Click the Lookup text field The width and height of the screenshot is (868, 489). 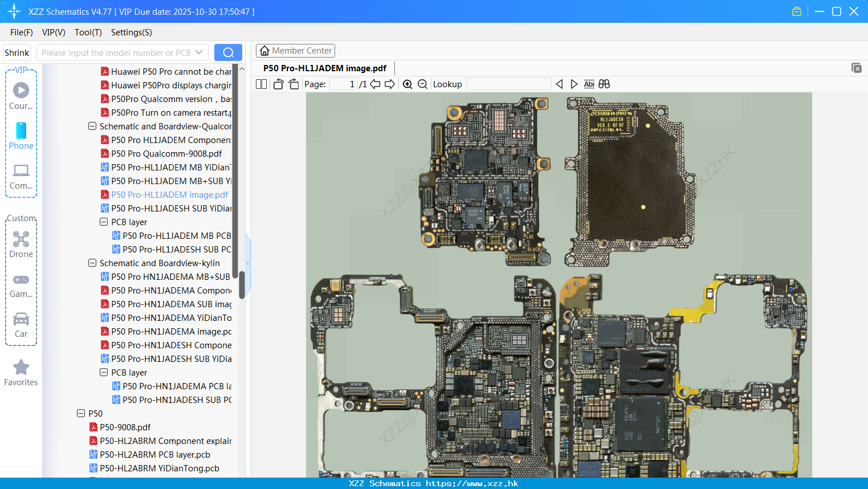508,84
